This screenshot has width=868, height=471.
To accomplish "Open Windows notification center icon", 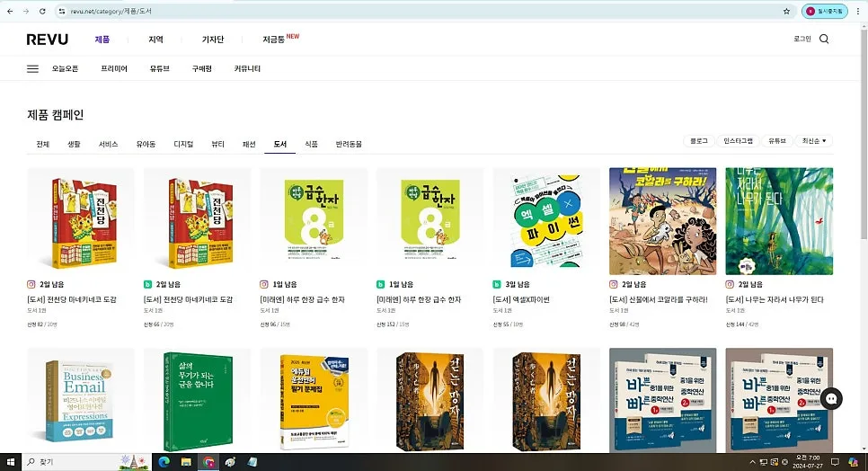I will point(835,462).
